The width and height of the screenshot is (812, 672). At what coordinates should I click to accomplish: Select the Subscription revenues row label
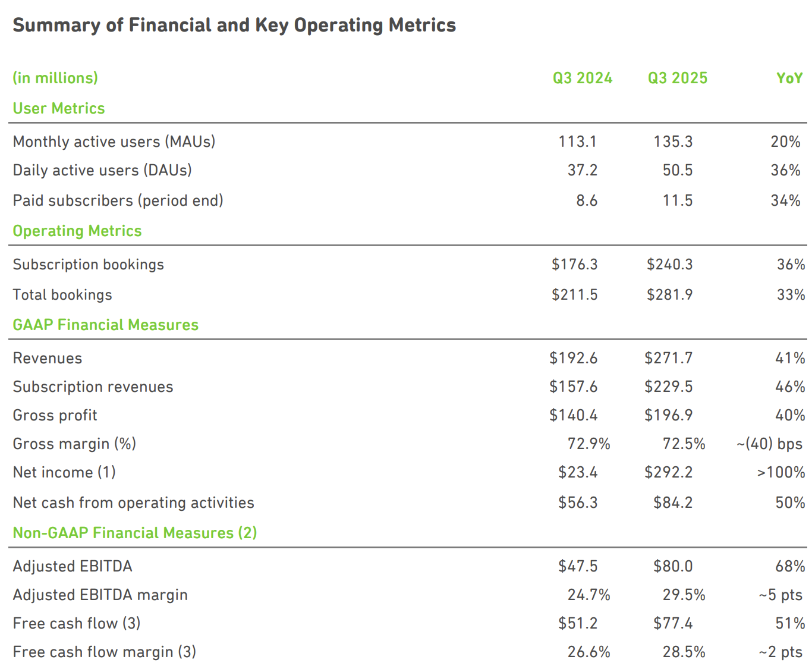point(93,387)
